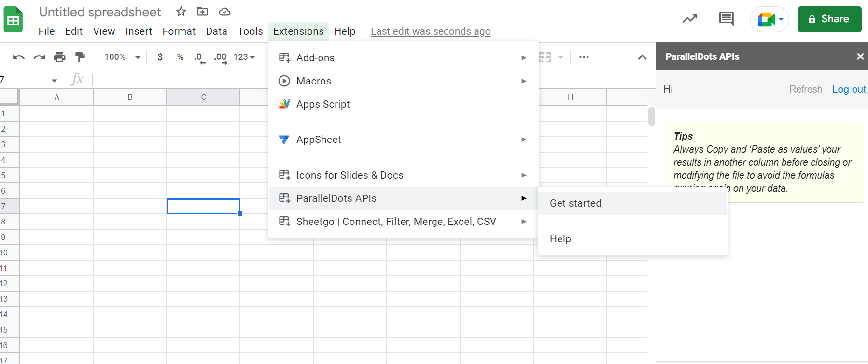Open the Edit menu
Viewport: 868px width, 364px height.
point(74,31)
